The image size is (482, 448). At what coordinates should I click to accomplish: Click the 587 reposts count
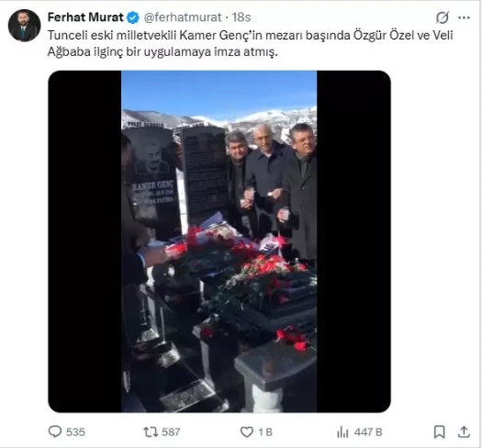[171, 432]
